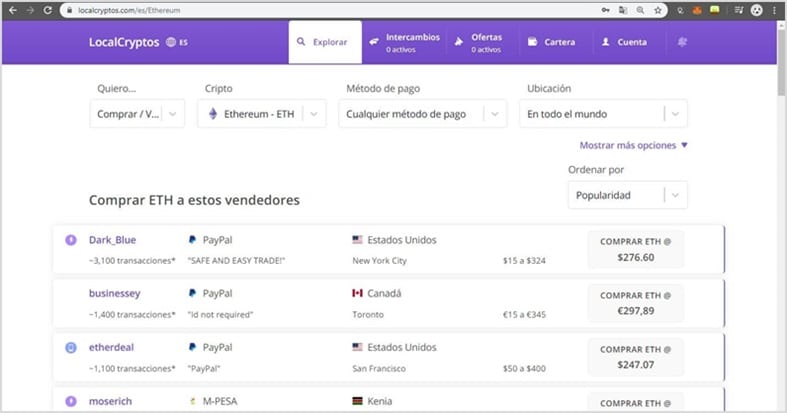Click the zoom magnifier icon in address bar
The image size is (787, 413).
pyautogui.click(x=640, y=10)
